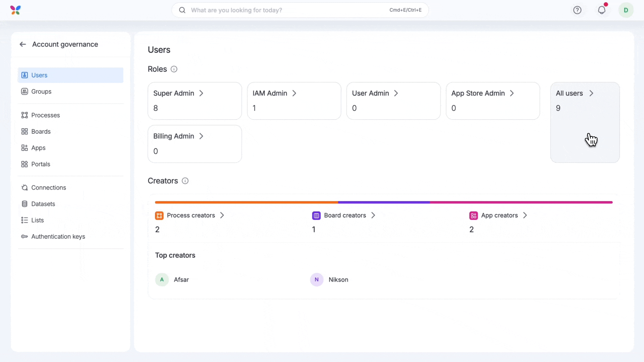
Task: Expand the Billing Admin chevron
Action: pyautogui.click(x=201, y=136)
